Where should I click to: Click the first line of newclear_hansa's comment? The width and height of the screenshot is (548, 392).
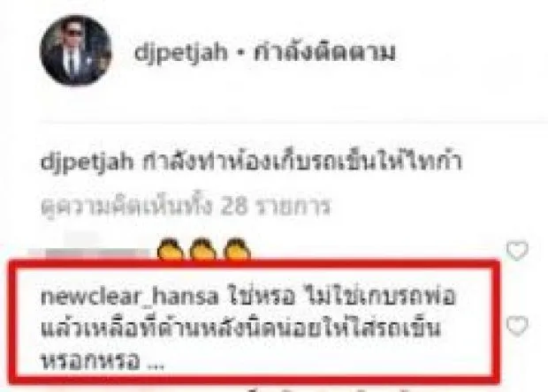click(248, 297)
